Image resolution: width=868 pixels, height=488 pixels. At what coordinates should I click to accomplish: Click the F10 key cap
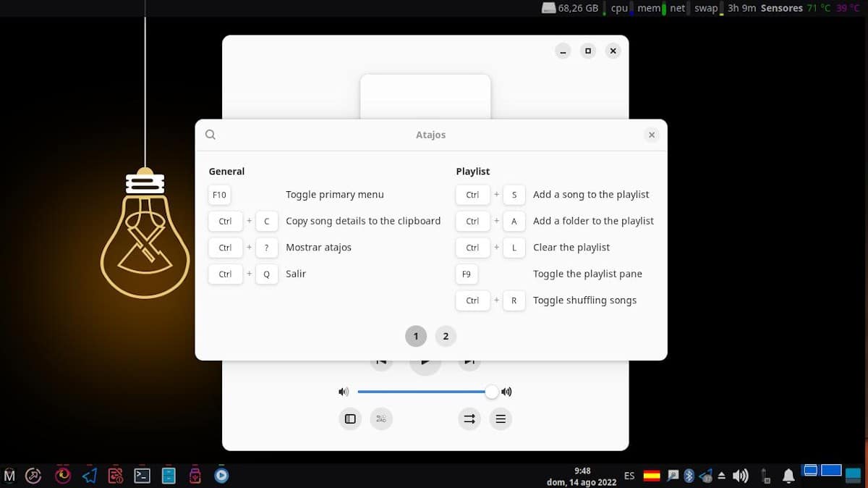click(x=219, y=195)
